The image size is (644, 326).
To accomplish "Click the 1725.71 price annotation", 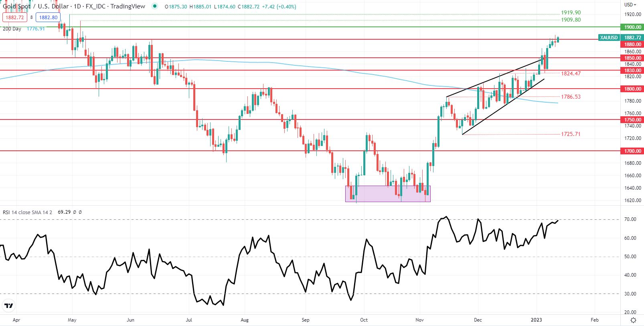I will [x=571, y=134].
